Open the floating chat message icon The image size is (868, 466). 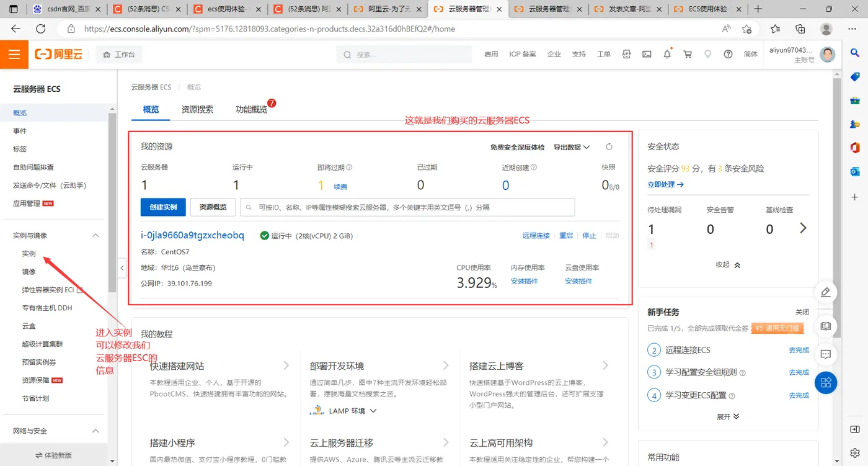coord(825,354)
